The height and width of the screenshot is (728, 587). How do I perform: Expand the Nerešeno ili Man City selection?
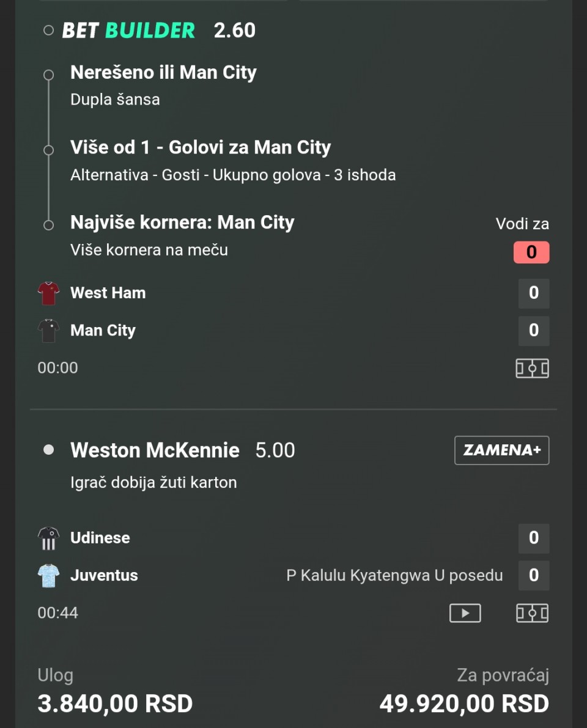coord(163,73)
